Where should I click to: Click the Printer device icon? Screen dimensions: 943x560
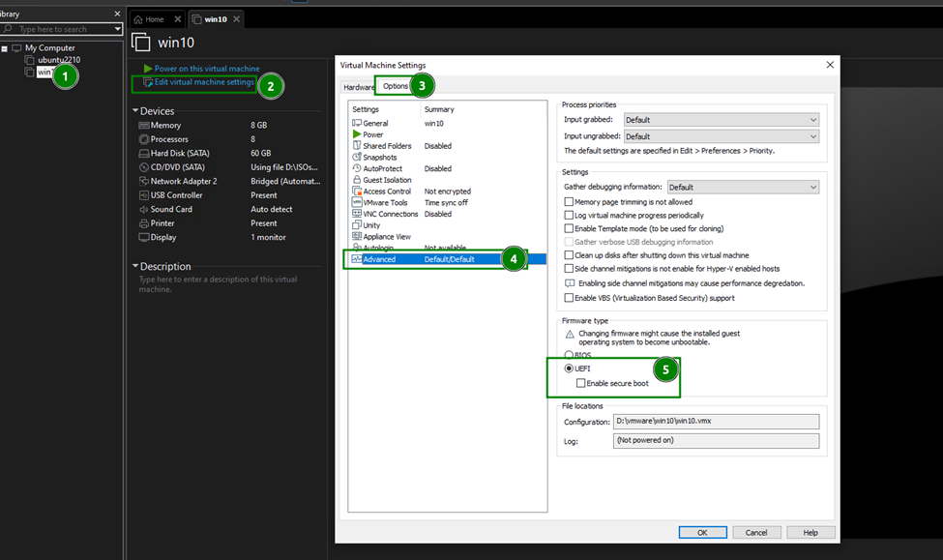pyautogui.click(x=144, y=223)
